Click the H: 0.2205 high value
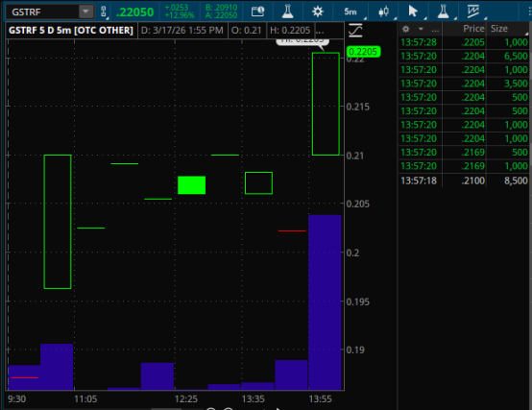Screen dimensions: 532x410 pyautogui.click(x=290, y=31)
